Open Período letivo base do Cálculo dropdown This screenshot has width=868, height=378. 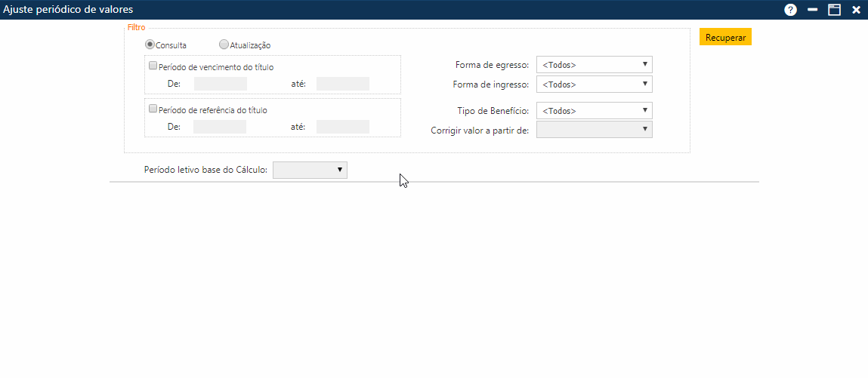tap(310, 171)
